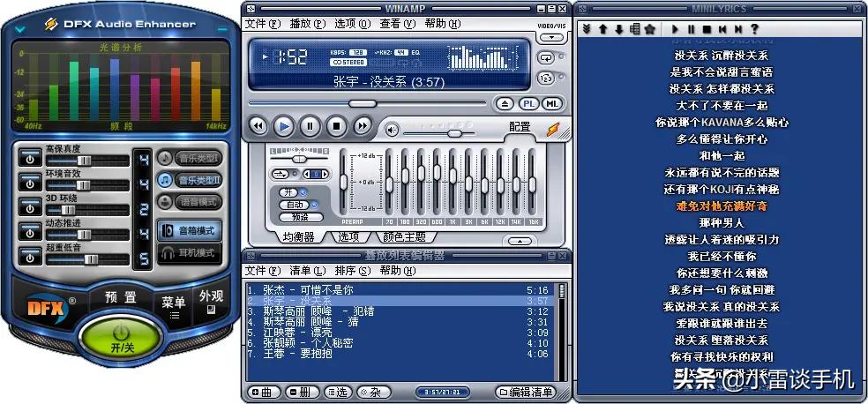Click MiniLyrics previous track icon
This screenshot has width=868, height=404.
pos(723,29)
